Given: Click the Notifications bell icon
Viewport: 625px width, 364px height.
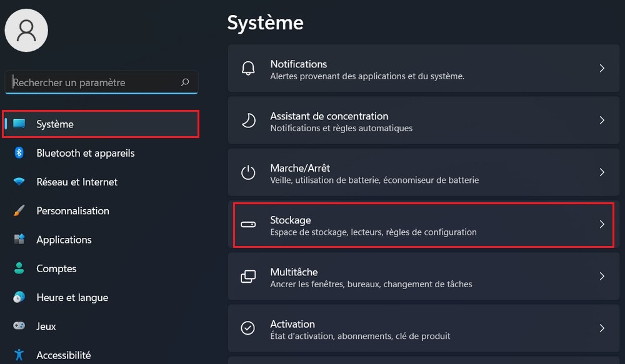Looking at the screenshot, I should pyautogui.click(x=248, y=68).
